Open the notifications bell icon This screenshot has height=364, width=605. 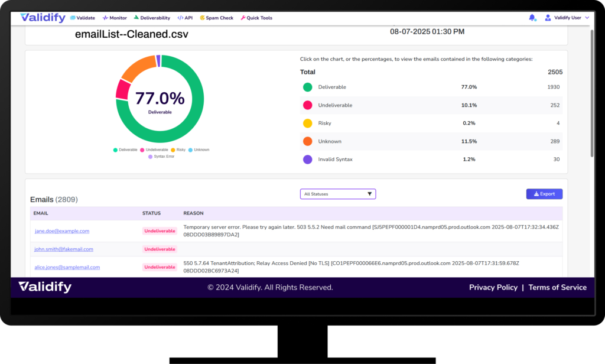(532, 18)
